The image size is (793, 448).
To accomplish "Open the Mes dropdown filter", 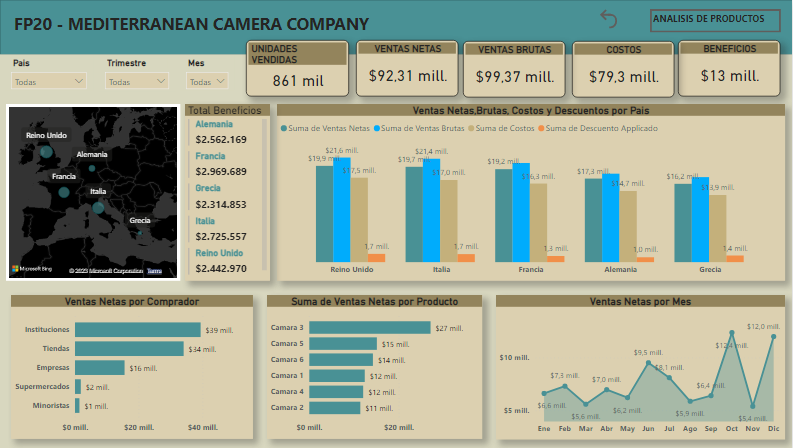I will click(208, 81).
